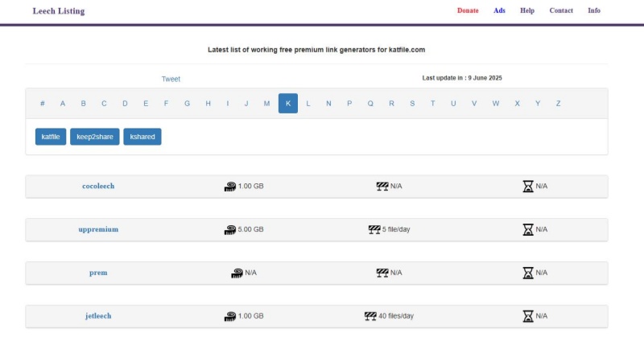Click the page heading about katfile.com generators
644x345 pixels.
316,50
